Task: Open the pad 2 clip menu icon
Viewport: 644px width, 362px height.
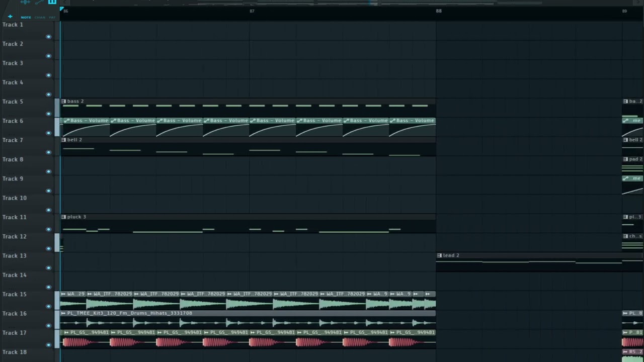Action: 625,159
